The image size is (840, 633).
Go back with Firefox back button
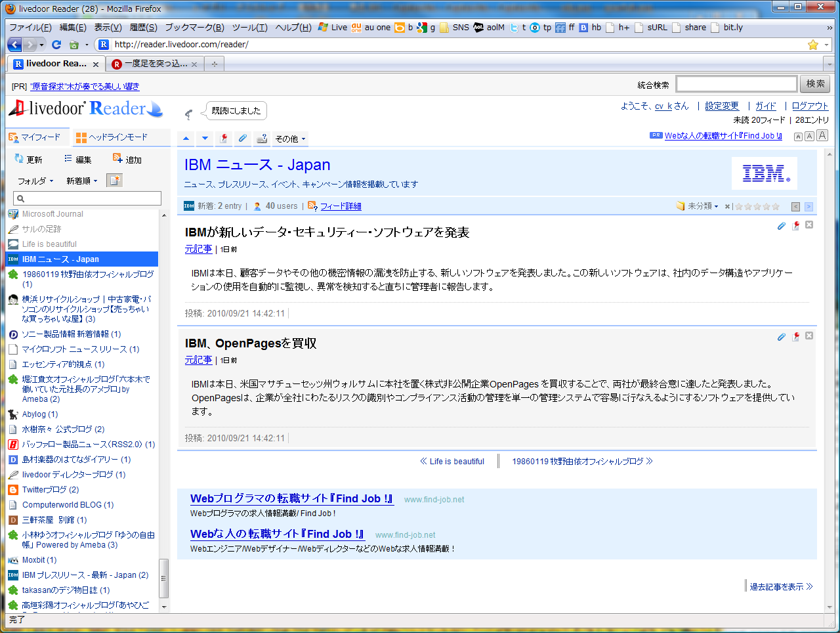(x=14, y=45)
